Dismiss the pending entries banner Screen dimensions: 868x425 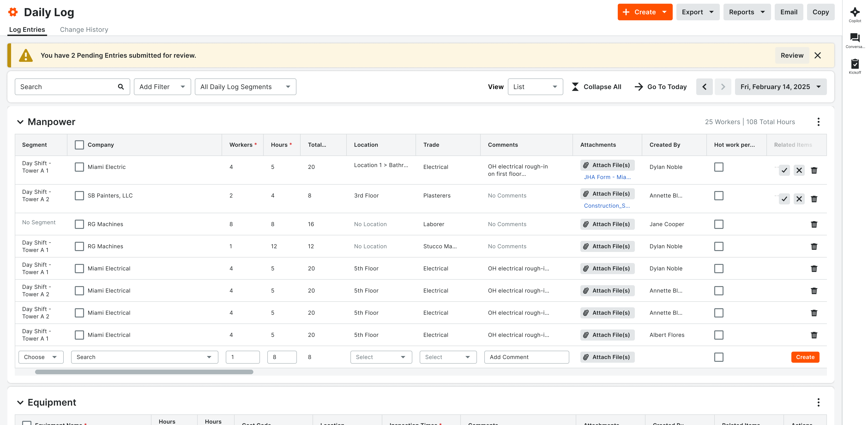[817, 56]
